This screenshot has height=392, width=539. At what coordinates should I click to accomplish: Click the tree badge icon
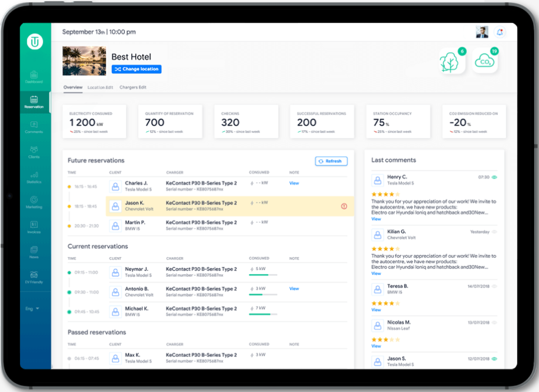(x=452, y=62)
